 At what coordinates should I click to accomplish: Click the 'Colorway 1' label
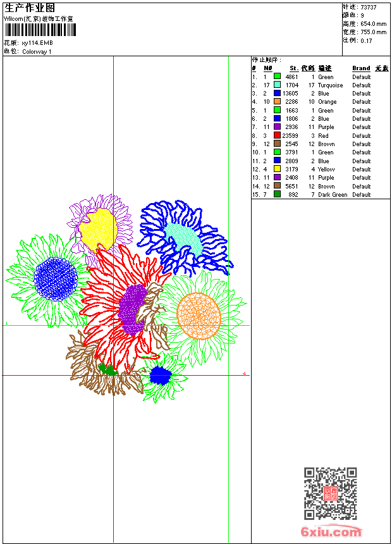[37, 52]
